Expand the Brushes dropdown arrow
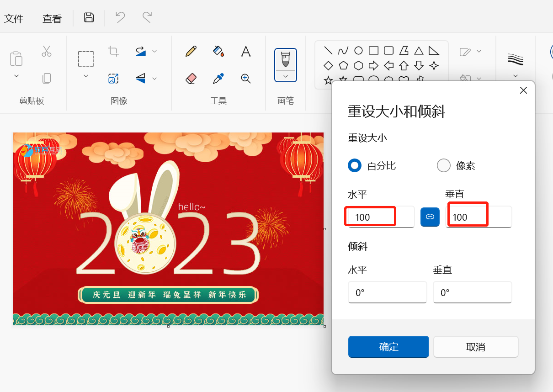 point(286,76)
